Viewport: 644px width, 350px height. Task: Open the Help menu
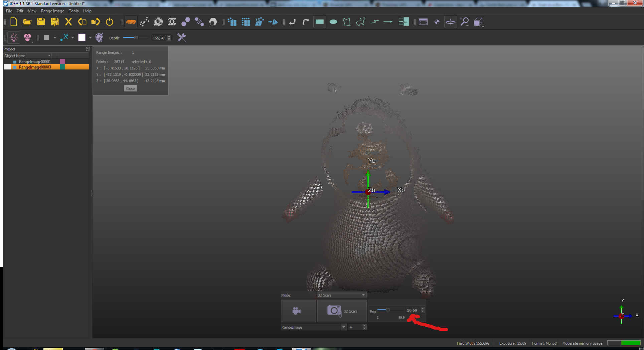point(87,11)
